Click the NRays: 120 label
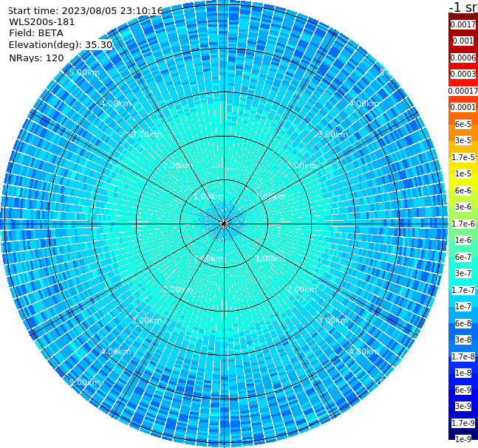The height and width of the screenshot is (448, 478). (x=36, y=58)
